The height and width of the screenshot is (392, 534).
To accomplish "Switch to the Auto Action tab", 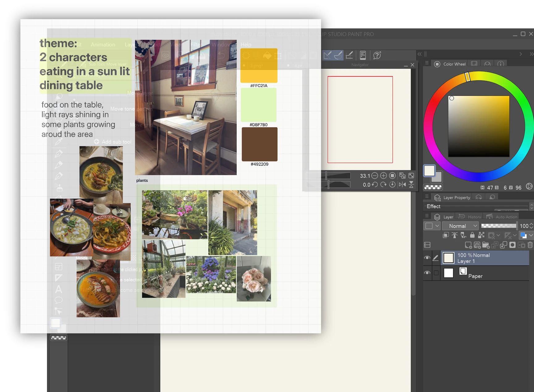I will [x=502, y=217].
